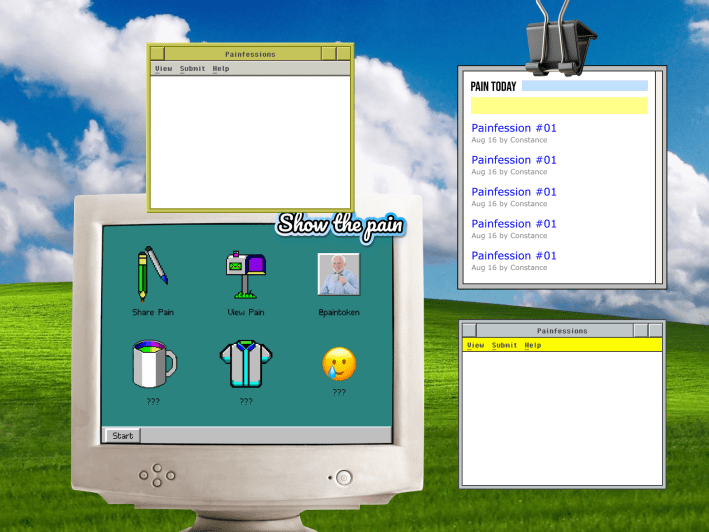Open the last Painfession #01 link
The image size is (709, 532).
point(514,256)
